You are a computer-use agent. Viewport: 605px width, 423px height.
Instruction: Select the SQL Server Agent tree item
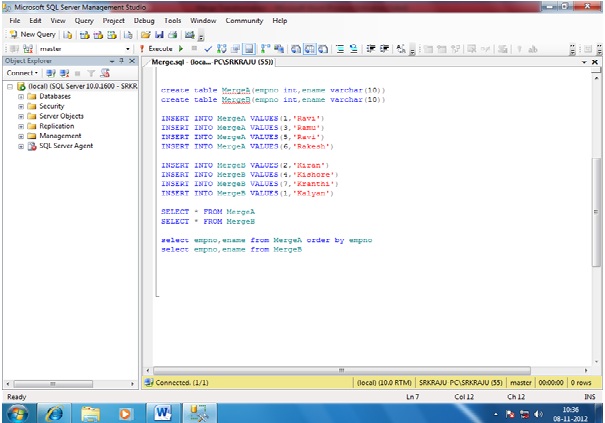65,147
